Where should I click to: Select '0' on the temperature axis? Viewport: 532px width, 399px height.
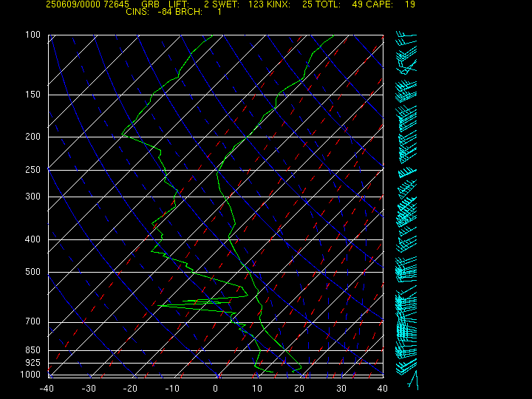[216, 389]
